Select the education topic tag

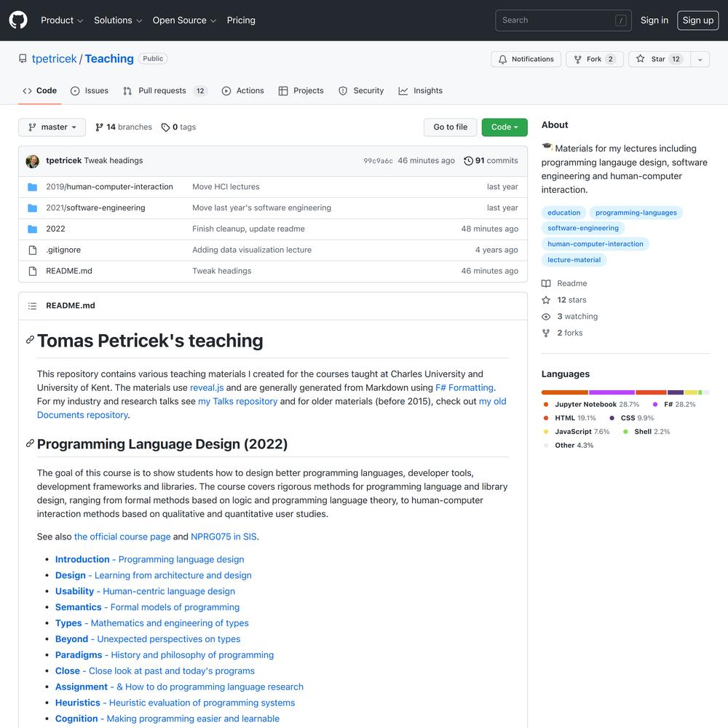[x=563, y=213]
